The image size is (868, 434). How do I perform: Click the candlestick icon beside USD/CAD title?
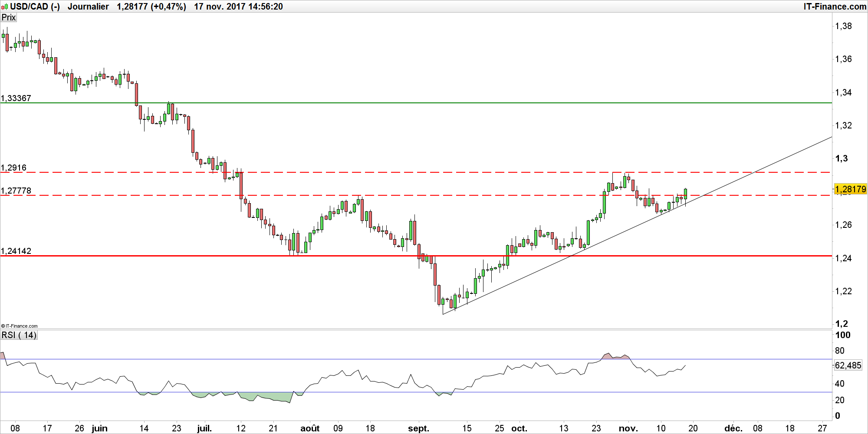click(4, 7)
